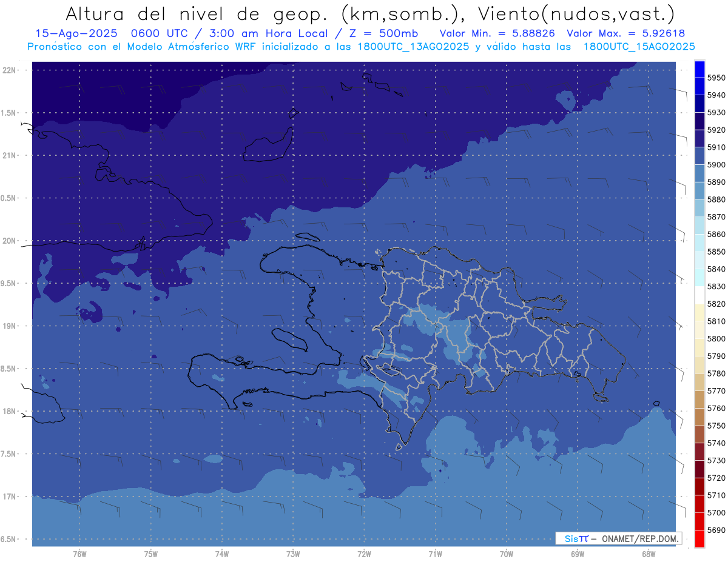Pick the bright blue colorbar segment above 5950
This screenshot has width=728, height=562.
[x=699, y=69]
